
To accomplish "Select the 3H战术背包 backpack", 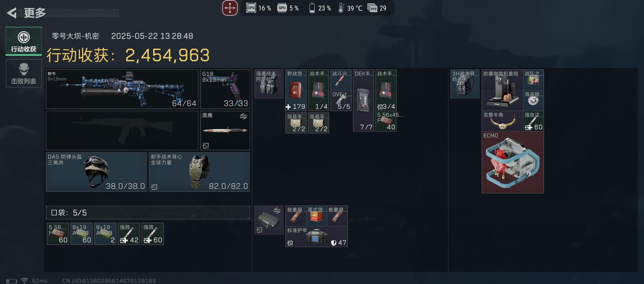I will [465, 84].
